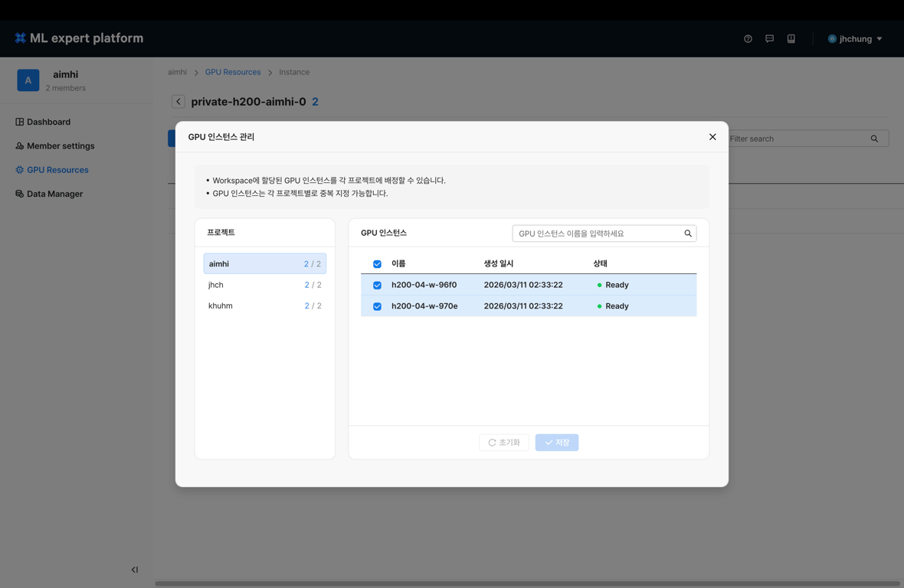This screenshot has height=588, width=904.
Task: Open the chat feedback icon in header
Action: (770, 38)
